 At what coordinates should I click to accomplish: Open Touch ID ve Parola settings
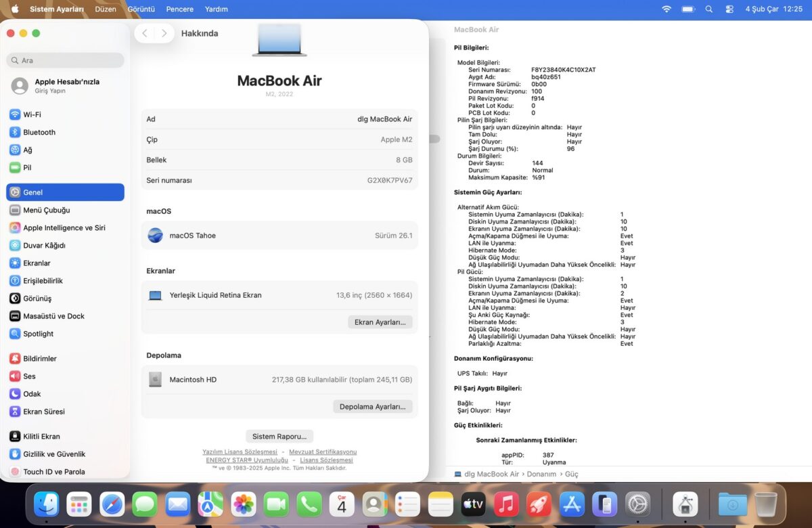65,471
